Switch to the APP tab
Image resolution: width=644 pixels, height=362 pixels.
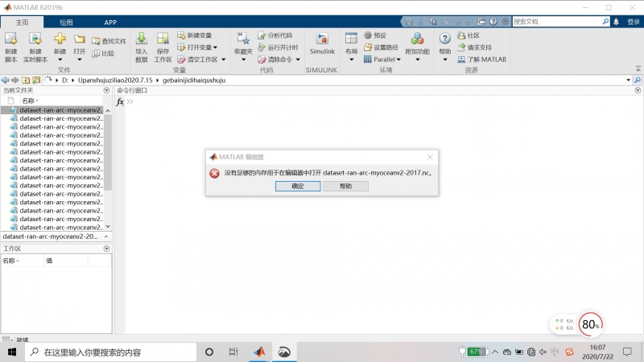click(x=110, y=23)
